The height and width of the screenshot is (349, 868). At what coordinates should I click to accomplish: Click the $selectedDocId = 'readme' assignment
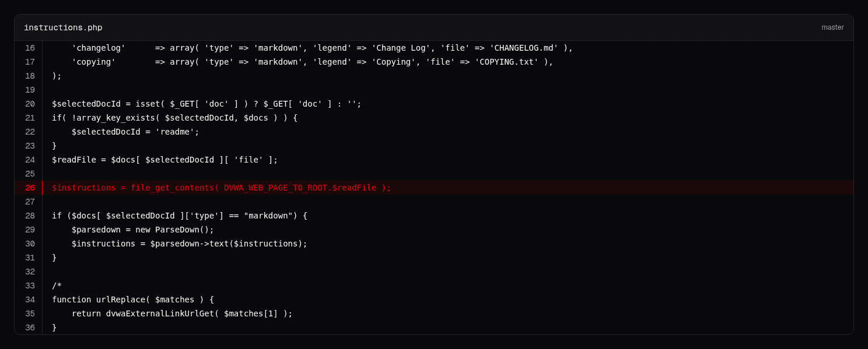(135, 132)
